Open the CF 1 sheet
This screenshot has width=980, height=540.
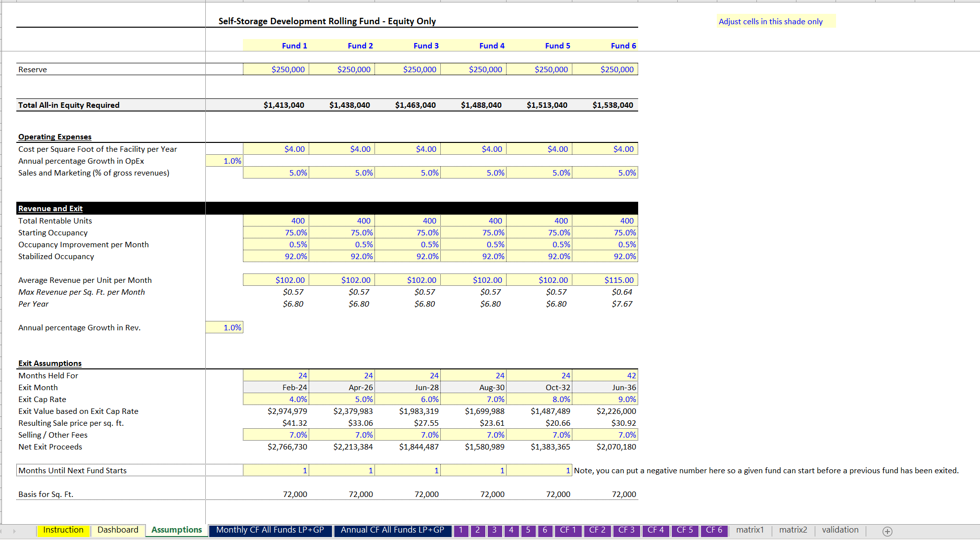point(568,530)
